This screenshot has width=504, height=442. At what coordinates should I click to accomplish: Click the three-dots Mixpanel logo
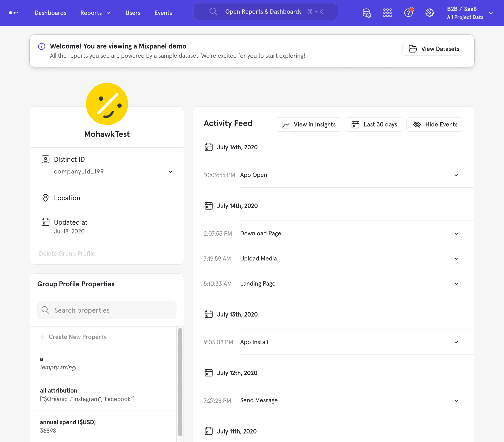pyautogui.click(x=14, y=13)
